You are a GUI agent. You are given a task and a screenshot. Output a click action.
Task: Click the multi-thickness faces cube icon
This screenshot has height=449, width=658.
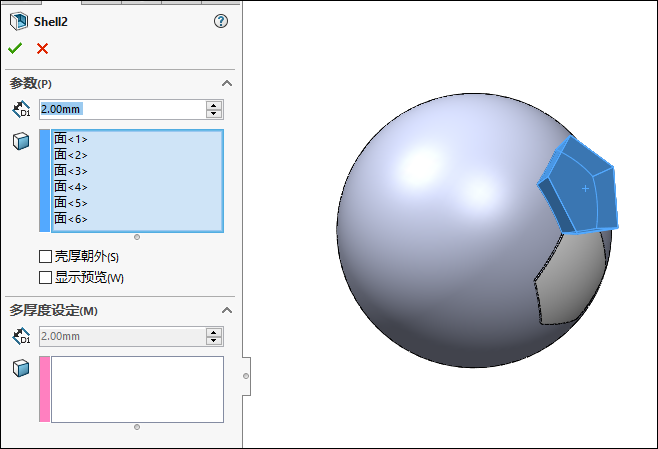pyautogui.click(x=21, y=368)
